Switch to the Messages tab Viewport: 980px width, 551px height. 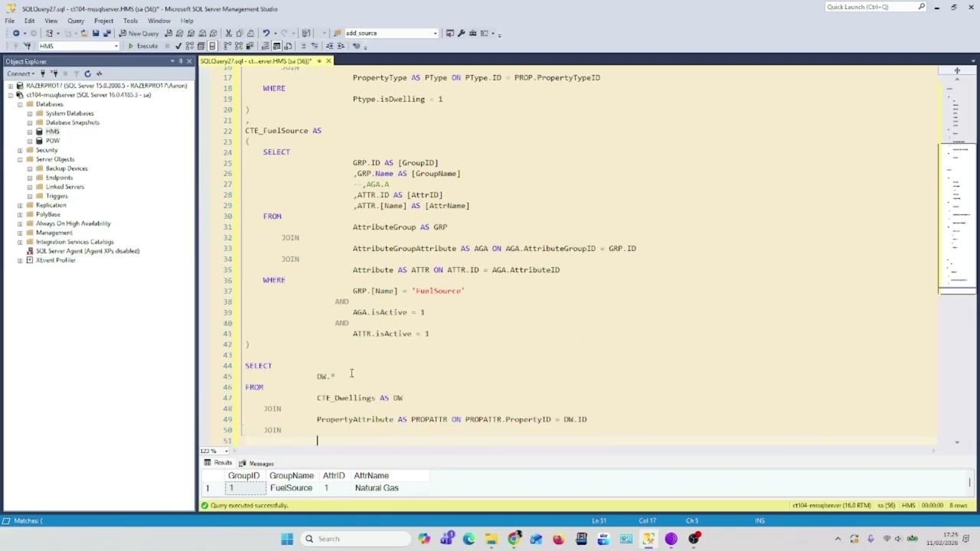(256, 464)
